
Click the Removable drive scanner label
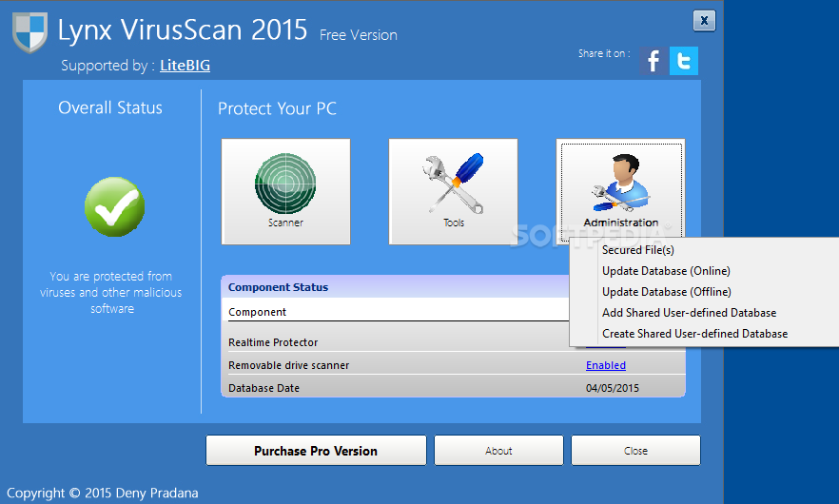[289, 365]
